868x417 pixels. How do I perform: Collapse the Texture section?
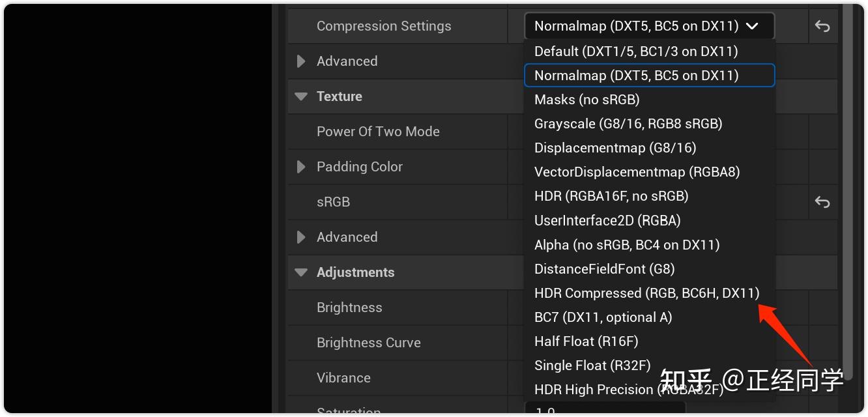(x=301, y=96)
